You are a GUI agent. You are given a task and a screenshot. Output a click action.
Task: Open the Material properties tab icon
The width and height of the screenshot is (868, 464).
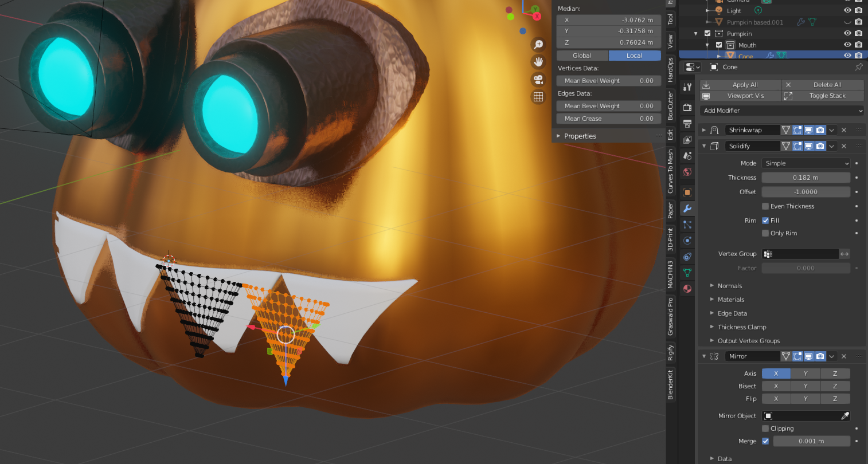[687, 289]
